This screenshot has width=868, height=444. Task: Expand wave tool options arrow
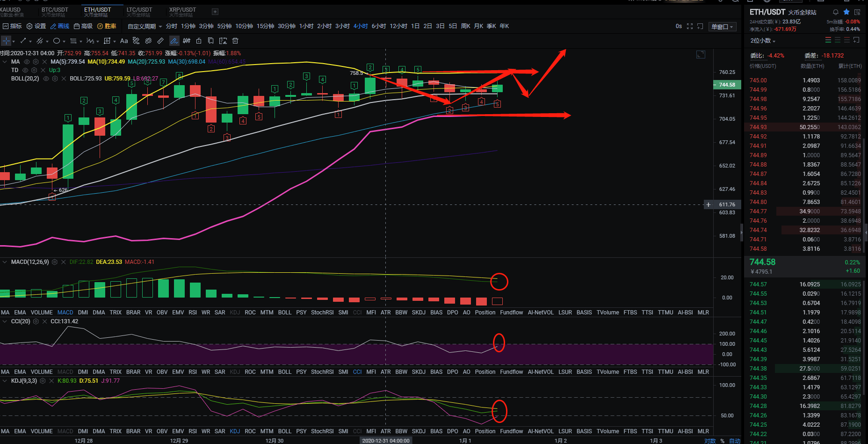point(98,42)
